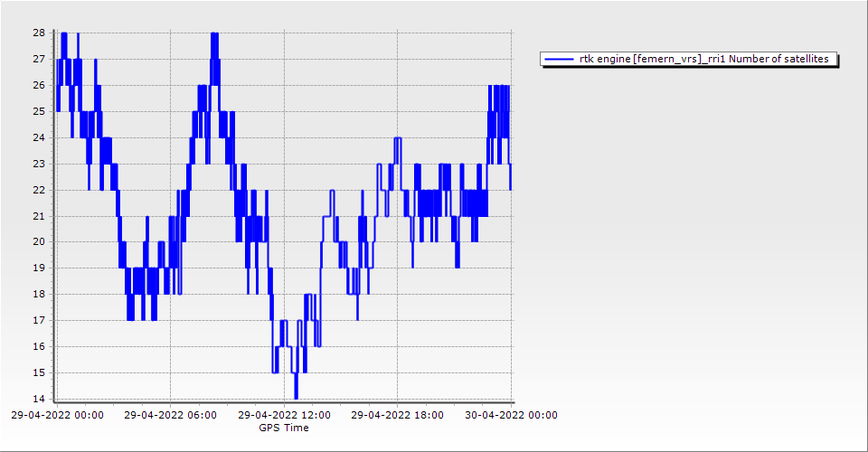
Task: Click the y-axis tick label 28
Action: [39, 33]
